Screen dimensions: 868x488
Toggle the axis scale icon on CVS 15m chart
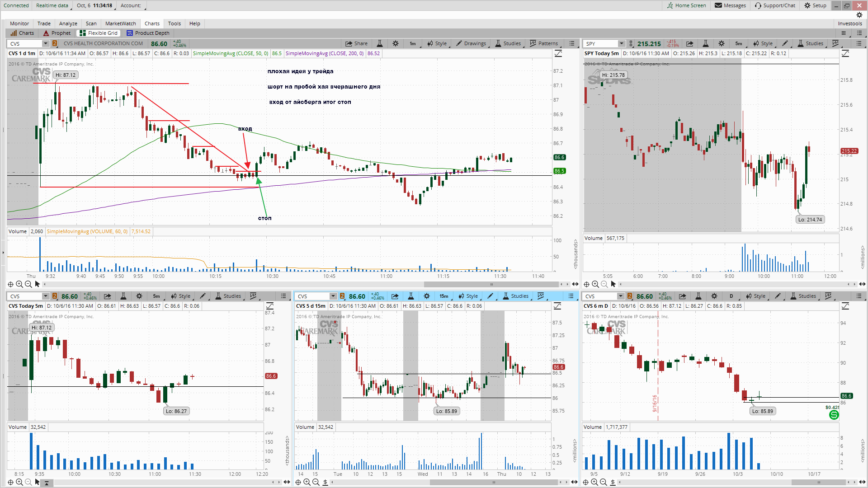coord(558,306)
